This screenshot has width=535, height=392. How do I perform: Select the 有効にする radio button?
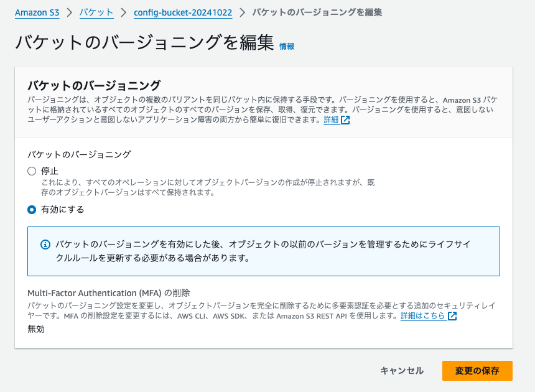coord(32,210)
